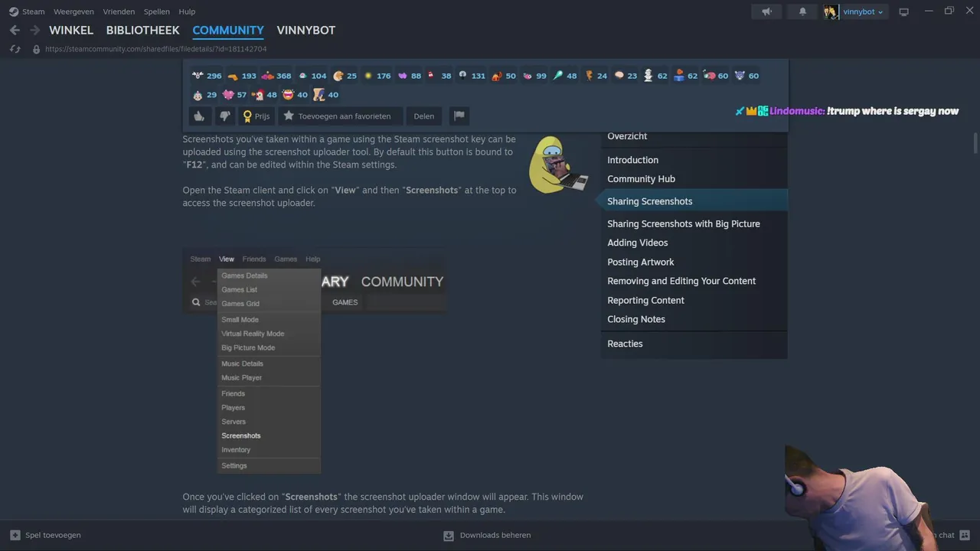Select award badge with count 368

[x=276, y=76]
